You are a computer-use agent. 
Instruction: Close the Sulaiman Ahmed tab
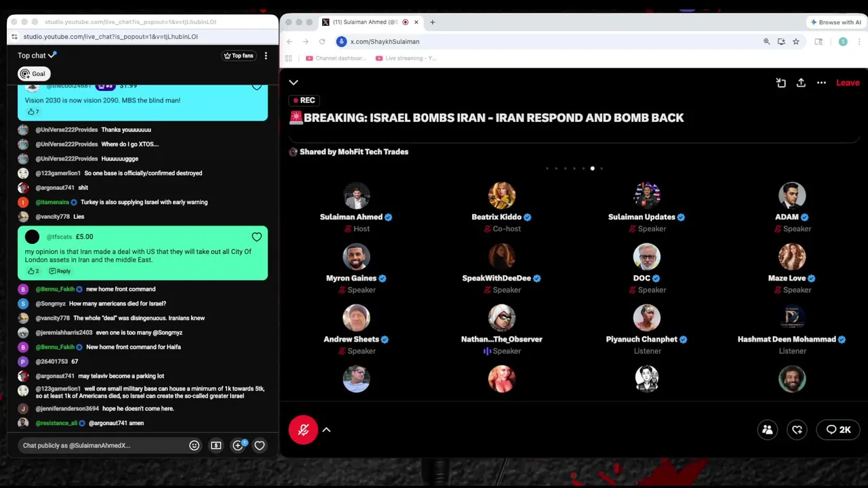(416, 22)
